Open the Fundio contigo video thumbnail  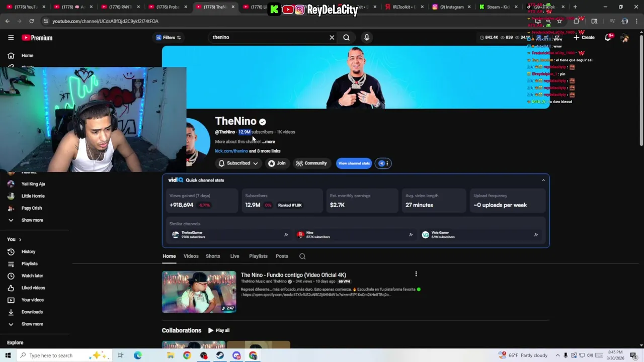(199, 292)
